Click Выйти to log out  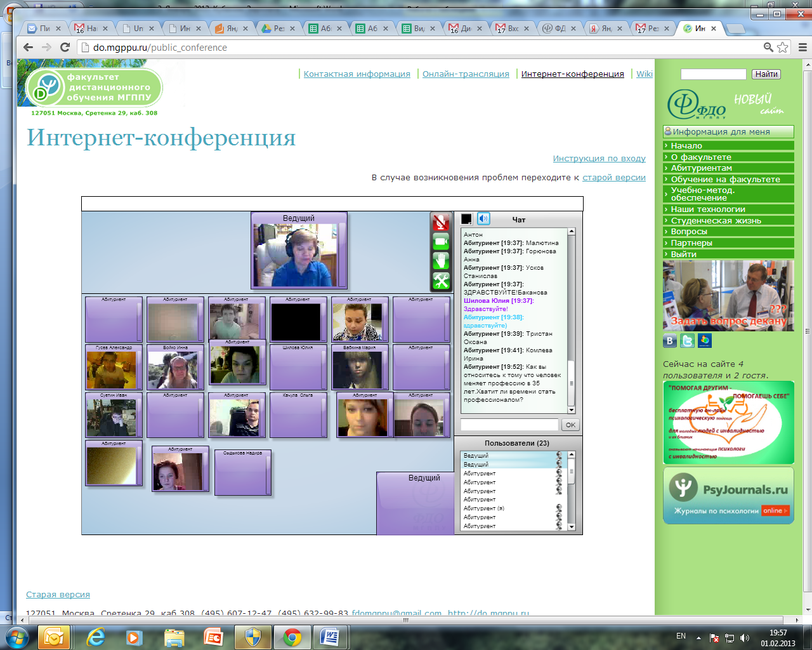(728, 254)
